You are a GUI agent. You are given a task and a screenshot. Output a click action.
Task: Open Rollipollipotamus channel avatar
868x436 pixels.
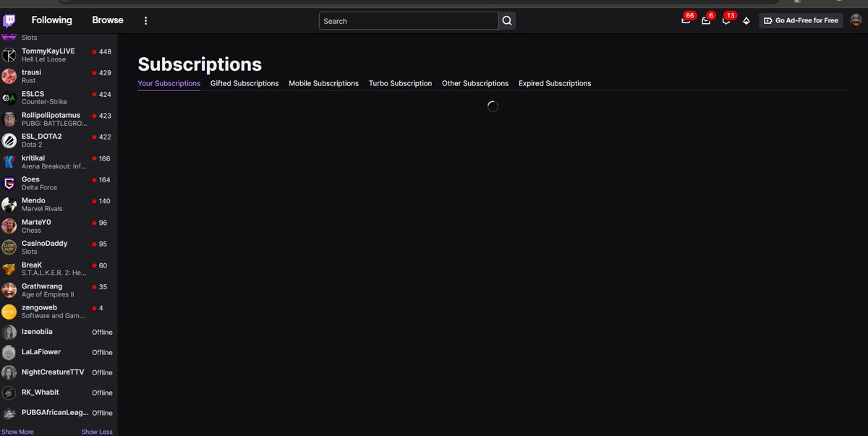click(x=9, y=119)
